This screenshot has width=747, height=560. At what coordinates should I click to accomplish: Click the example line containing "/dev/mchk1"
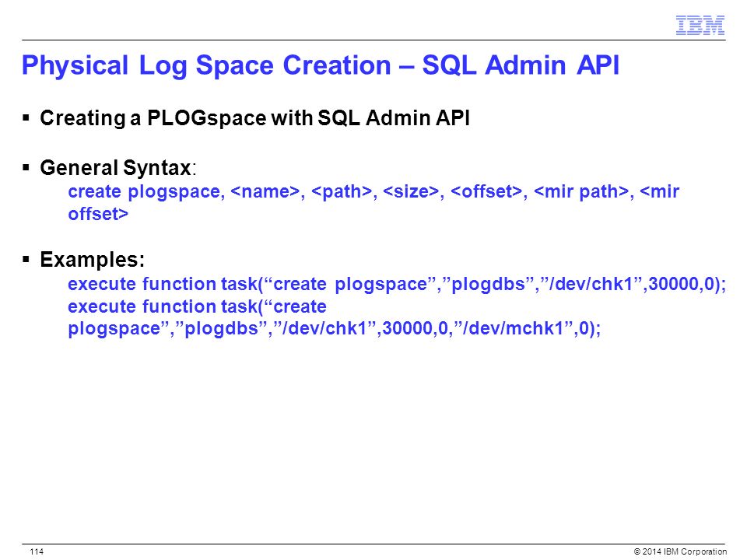click(x=335, y=328)
